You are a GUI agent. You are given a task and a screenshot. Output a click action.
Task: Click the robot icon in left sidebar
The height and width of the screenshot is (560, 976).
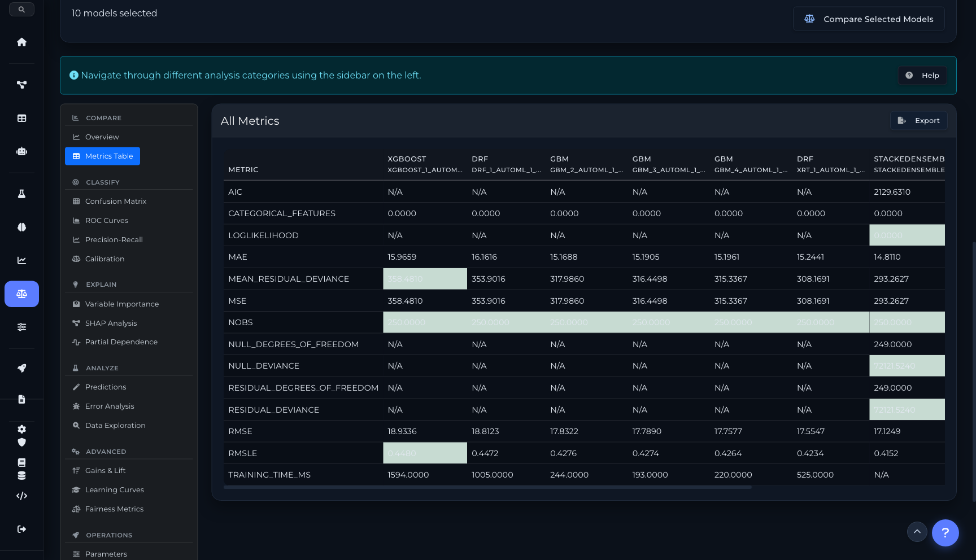[x=21, y=151]
